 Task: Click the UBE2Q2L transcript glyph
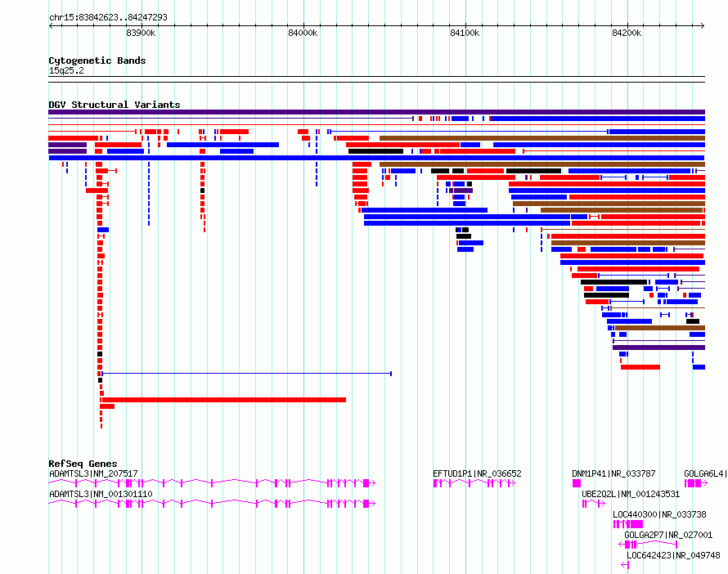pyautogui.click(x=593, y=504)
